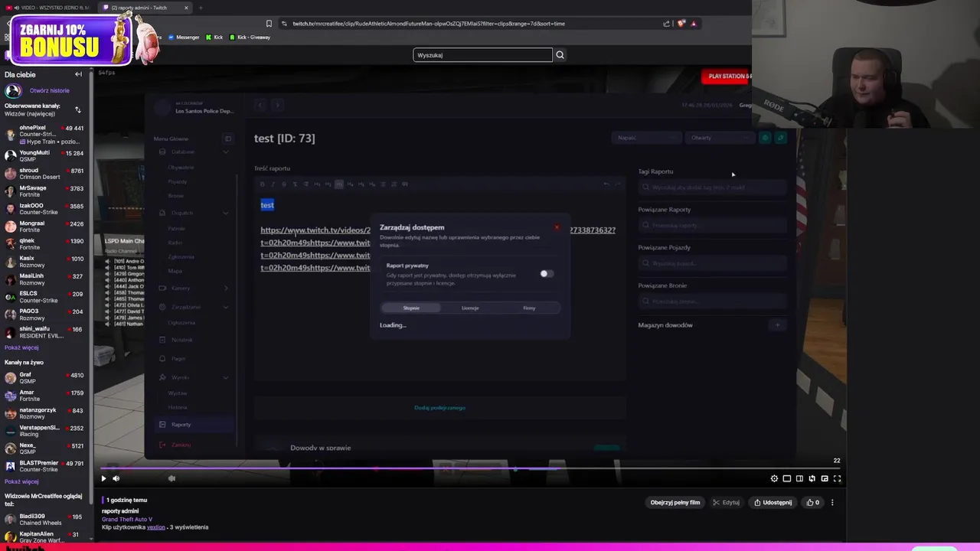Viewport: 980px width, 551px height.
Task: Mute the clip with the speaker icon
Action: [116, 478]
